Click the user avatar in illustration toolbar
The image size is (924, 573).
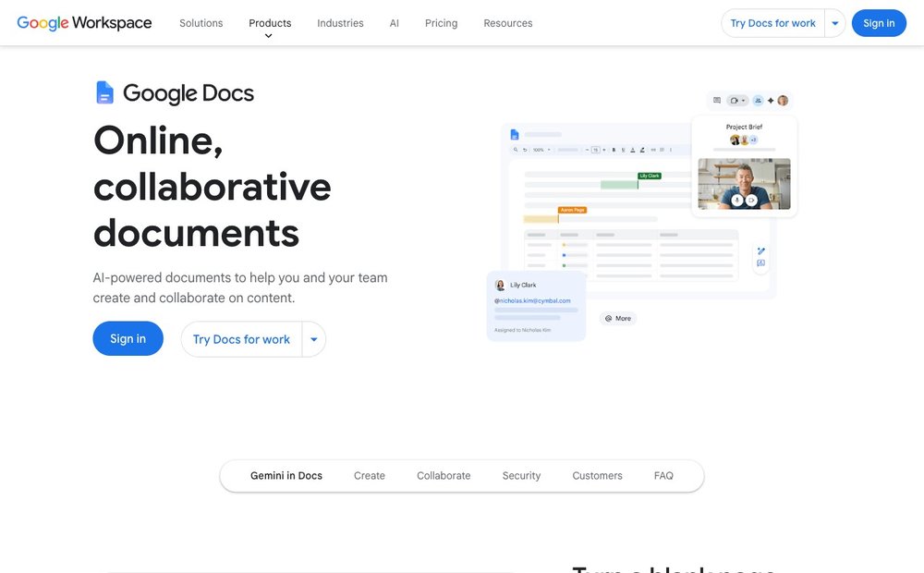coord(783,100)
